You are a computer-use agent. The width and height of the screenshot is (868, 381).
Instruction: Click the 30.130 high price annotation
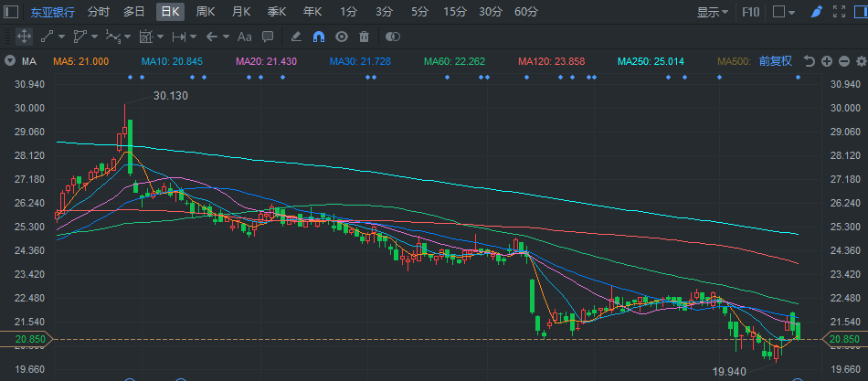[x=171, y=96]
